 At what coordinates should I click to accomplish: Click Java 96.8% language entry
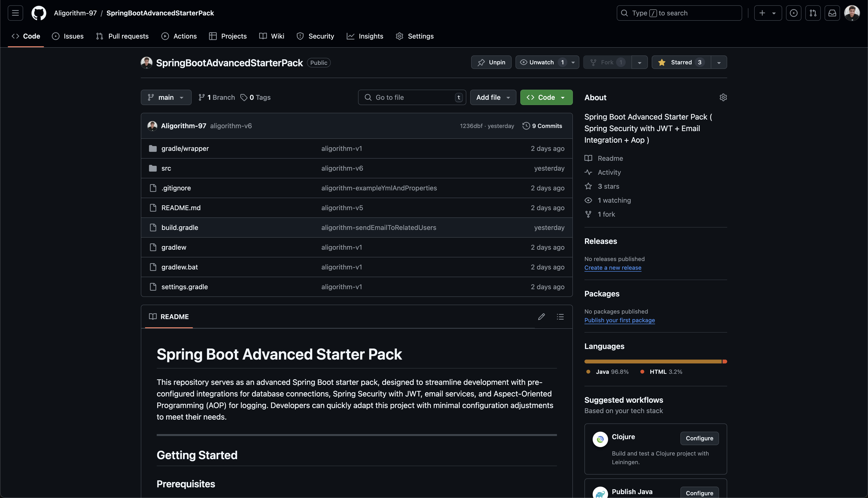pyautogui.click(x=608, y=372)
